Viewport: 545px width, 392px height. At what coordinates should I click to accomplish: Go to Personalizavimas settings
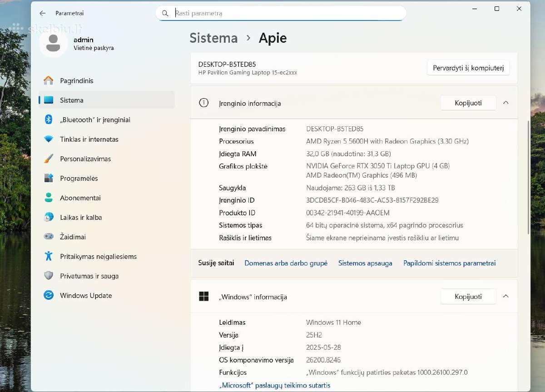(x=107, y=159)
